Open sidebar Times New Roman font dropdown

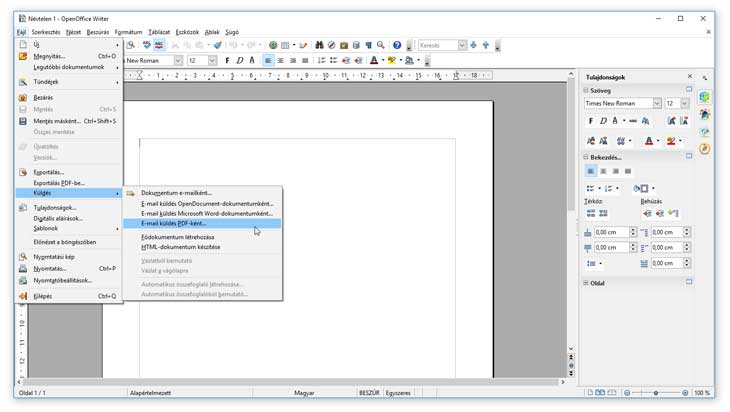[x=657, y=103]
